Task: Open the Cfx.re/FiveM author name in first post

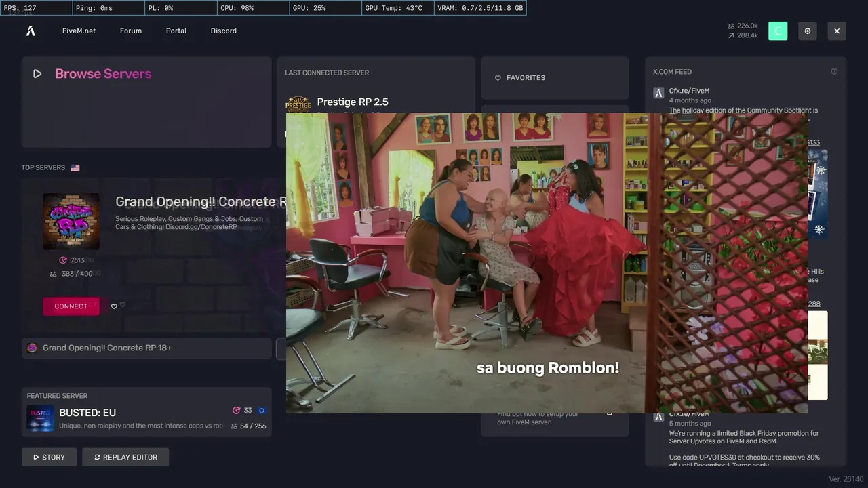Action: [689, 91]
